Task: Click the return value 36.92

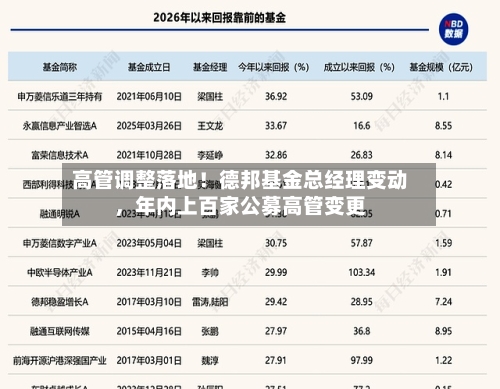Action: pos(276,97)
